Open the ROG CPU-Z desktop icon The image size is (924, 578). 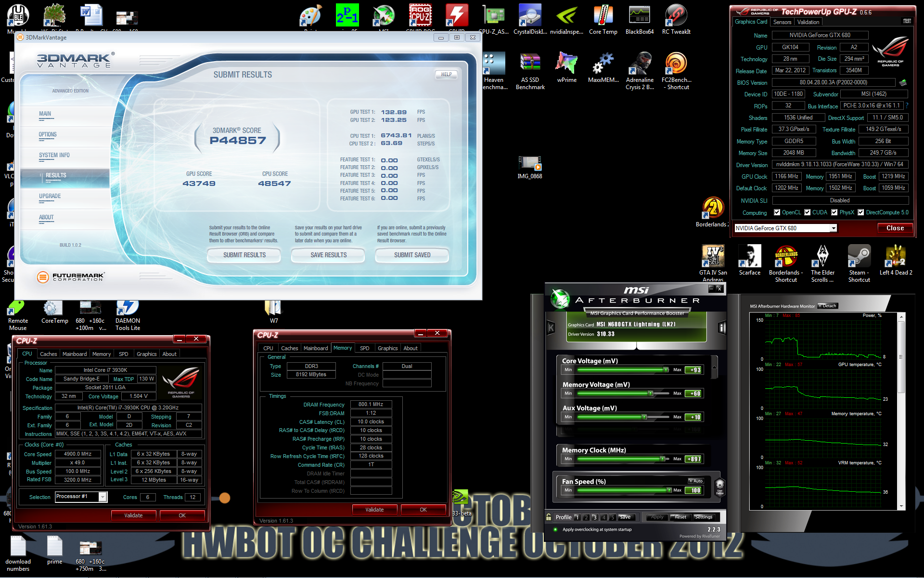[420, 18]
